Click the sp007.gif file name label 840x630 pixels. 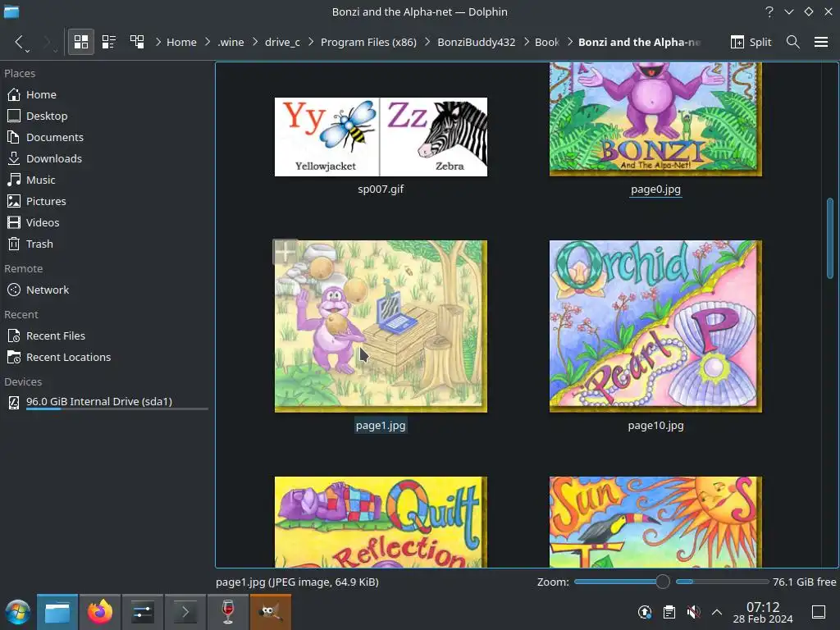coord(381,189)
